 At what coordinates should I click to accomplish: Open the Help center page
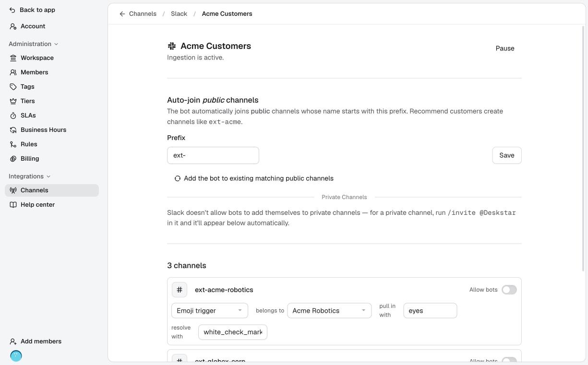tap(52, 205)
